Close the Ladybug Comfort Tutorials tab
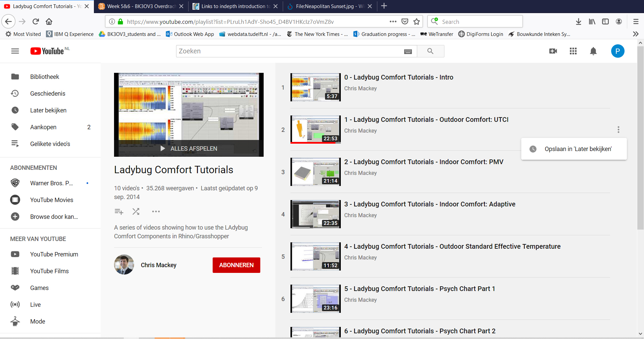 [x=87, y=6]
